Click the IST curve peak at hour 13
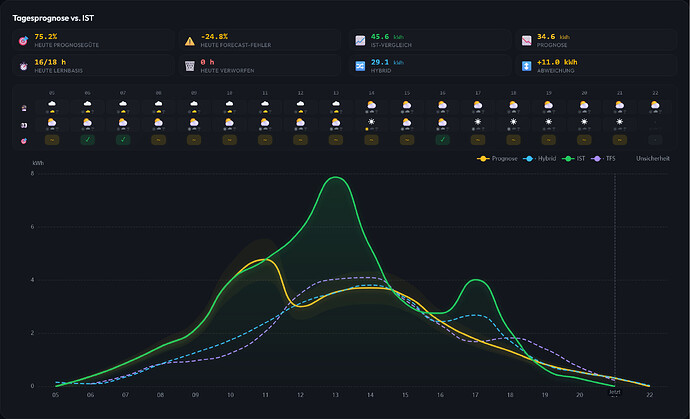This screenshot has height=419, width=690. pyautogui.click(x=336, y=177)
